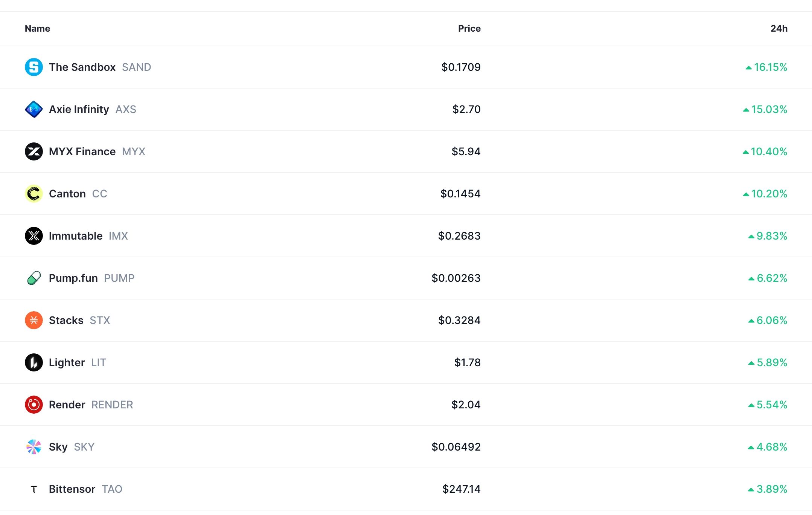This screenshot has width=812, height=515.
Task: Open the Axie Infinity name link
Action: click(x=79, y=109)
